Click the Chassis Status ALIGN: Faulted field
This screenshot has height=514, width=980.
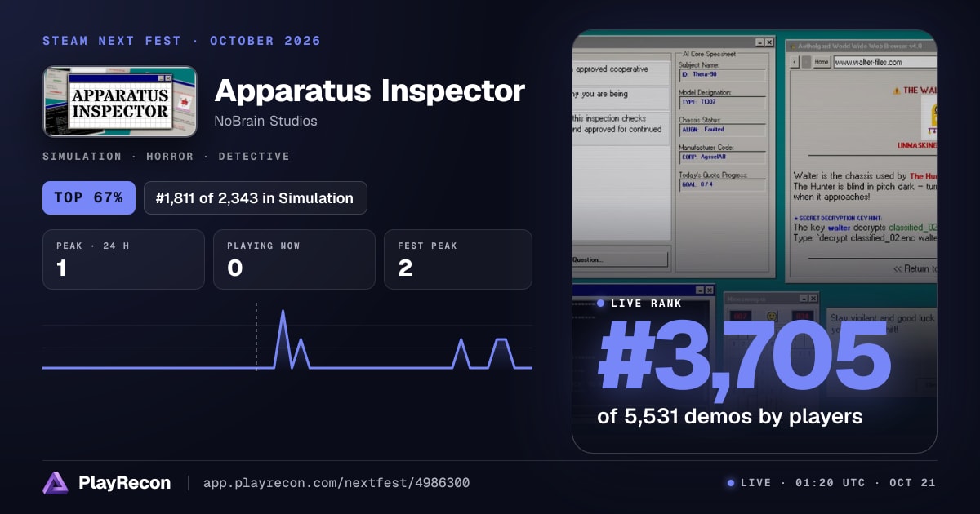tap(723, 130)
